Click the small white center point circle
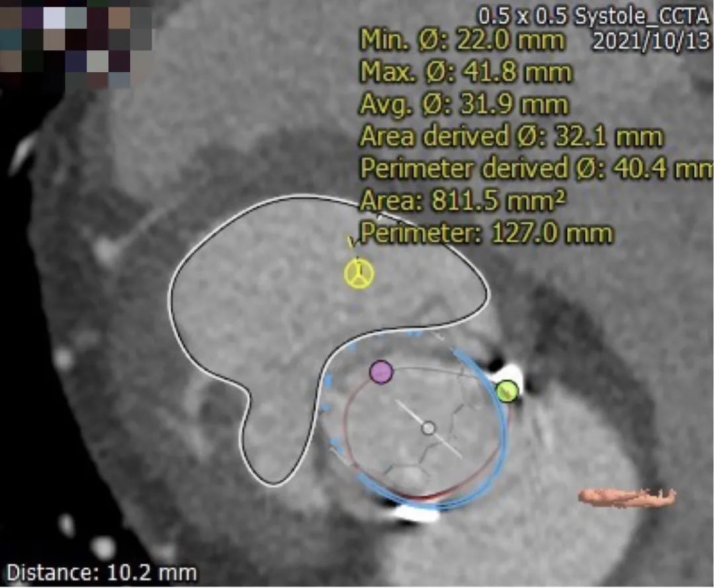714x588 pixels. pyautogui.click(x=428, y=428)
